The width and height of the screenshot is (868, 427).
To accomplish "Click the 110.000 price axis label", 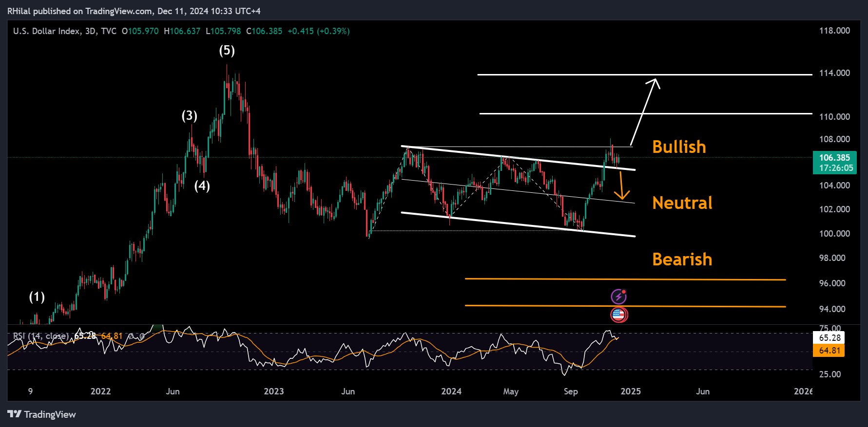I will point(834,117).
